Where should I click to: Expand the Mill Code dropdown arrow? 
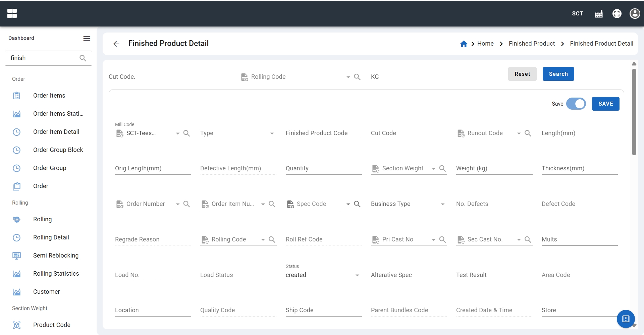(178, 133)
